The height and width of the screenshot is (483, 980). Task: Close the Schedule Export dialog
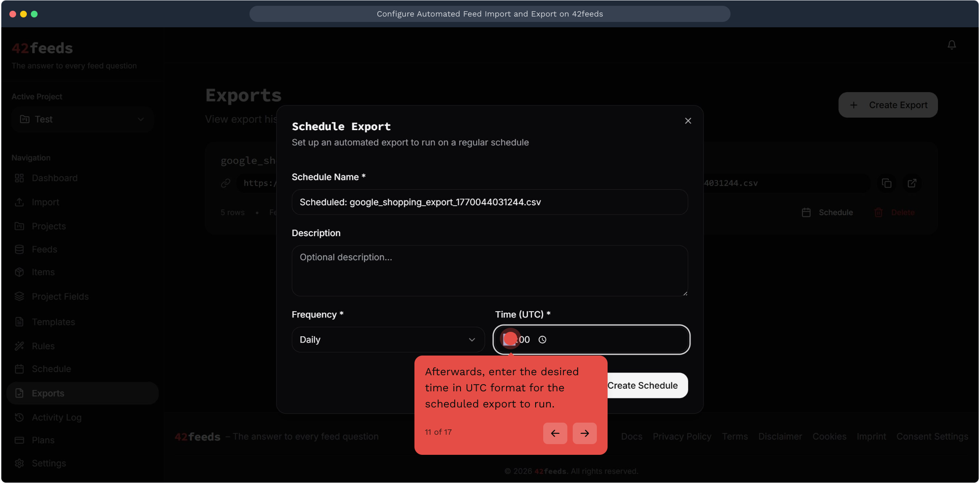tap(688, 121)
